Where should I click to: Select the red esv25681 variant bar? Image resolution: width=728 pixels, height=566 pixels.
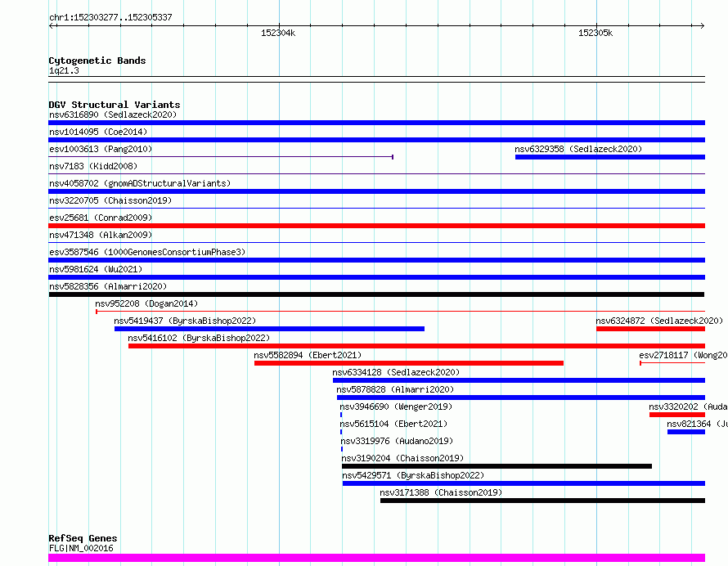point(376,226)
